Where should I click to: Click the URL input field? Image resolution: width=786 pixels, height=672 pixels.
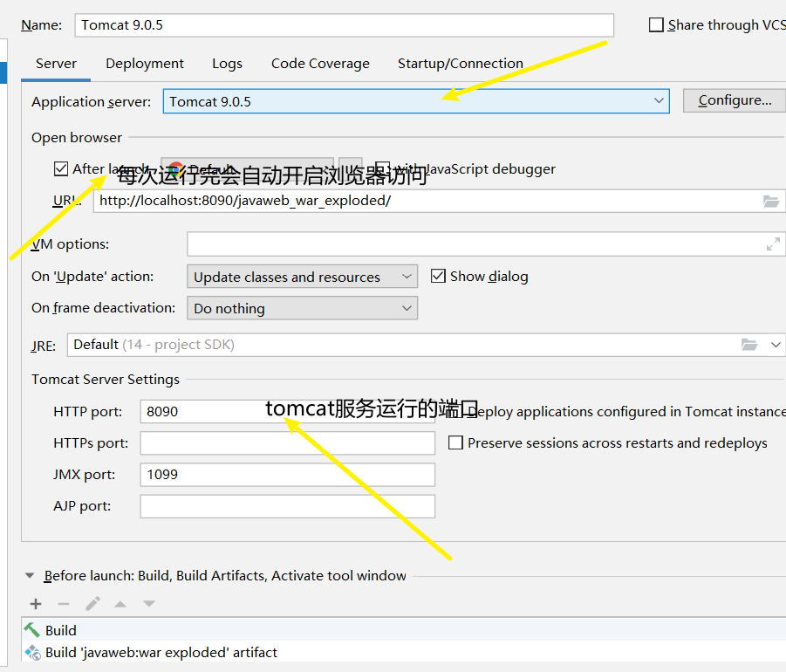click(x=439, y=201)
